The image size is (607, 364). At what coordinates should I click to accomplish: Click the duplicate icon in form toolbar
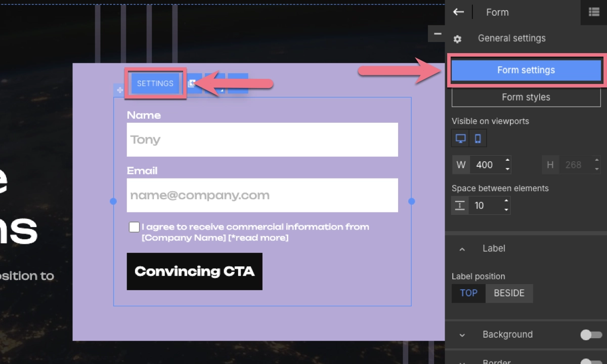(192, 83)
